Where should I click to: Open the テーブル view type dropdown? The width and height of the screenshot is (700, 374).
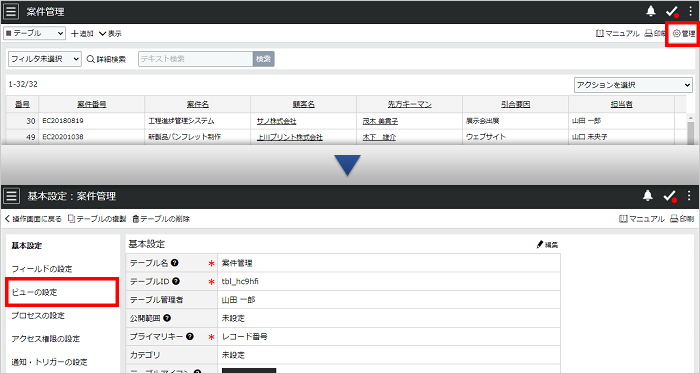pyautogui.click(x=34, y=33)
